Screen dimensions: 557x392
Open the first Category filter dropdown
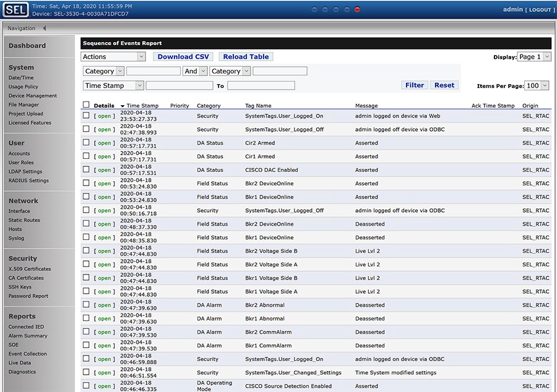[x=103, y=71]
